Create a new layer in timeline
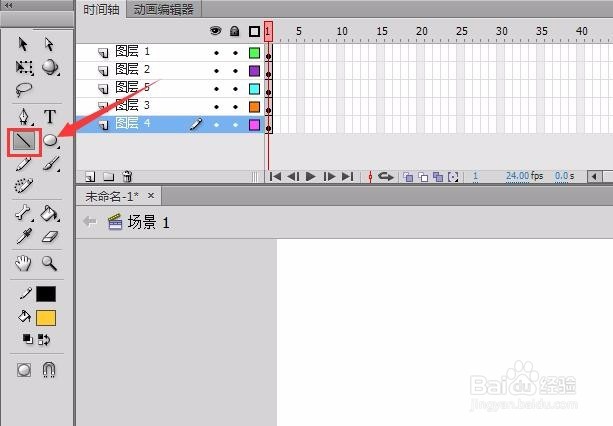 [90, 177]
